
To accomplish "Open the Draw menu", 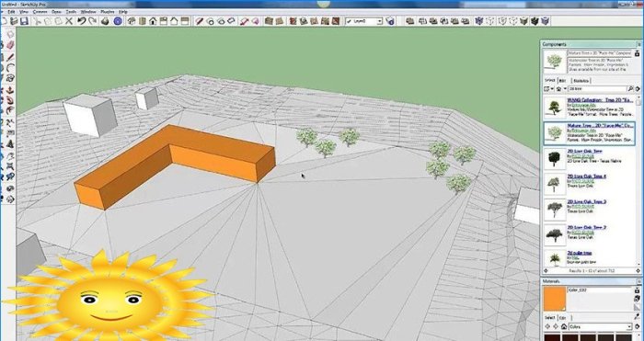I will point(57,12).
